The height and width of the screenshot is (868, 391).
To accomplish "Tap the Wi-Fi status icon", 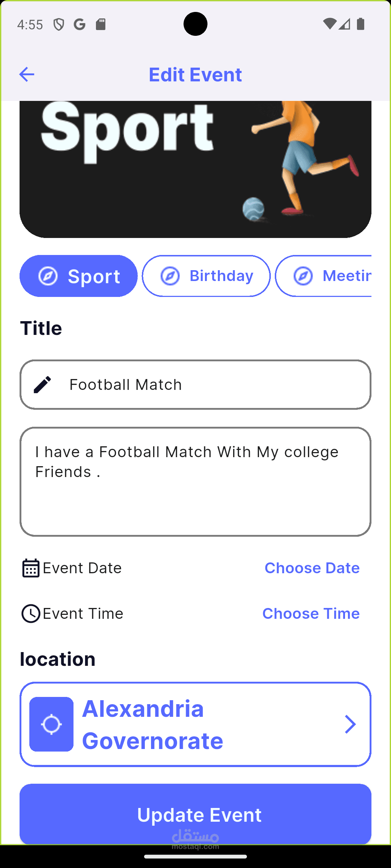I will pyautogui.click(x=329, y=24).
